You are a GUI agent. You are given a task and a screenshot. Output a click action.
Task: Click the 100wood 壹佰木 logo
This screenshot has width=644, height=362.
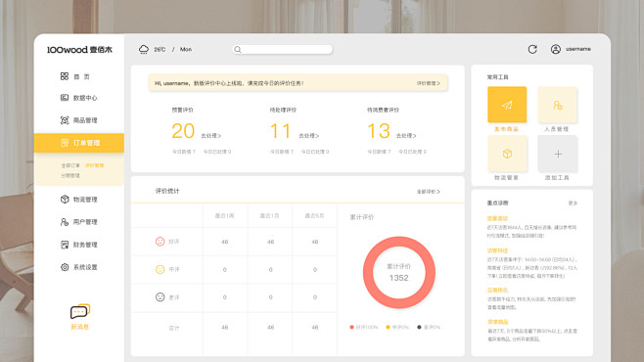pyautogui.click(x=79, y=50)
